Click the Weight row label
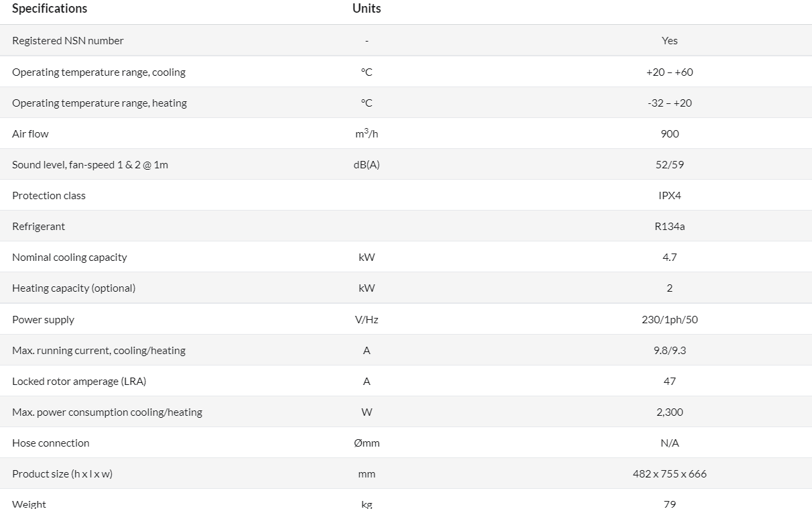Screen dimensions: 812x509 click(29, 504)
